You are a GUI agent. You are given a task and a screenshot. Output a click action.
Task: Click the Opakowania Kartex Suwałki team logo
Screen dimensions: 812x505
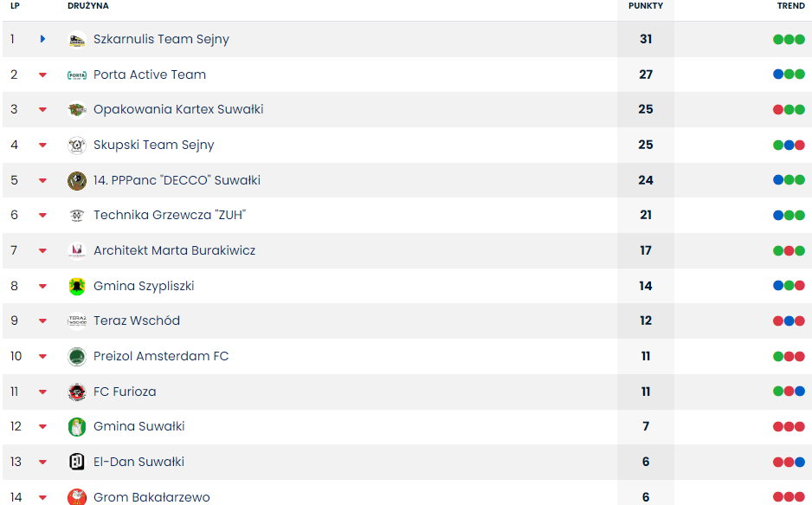pyautogui.click(x=77, y=110)
